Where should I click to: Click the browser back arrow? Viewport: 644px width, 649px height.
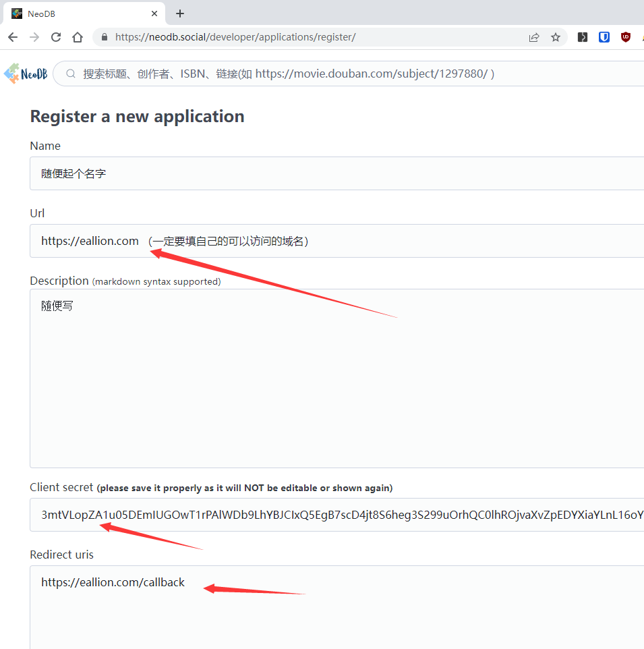pyautogui.click(x=13, y=37)
